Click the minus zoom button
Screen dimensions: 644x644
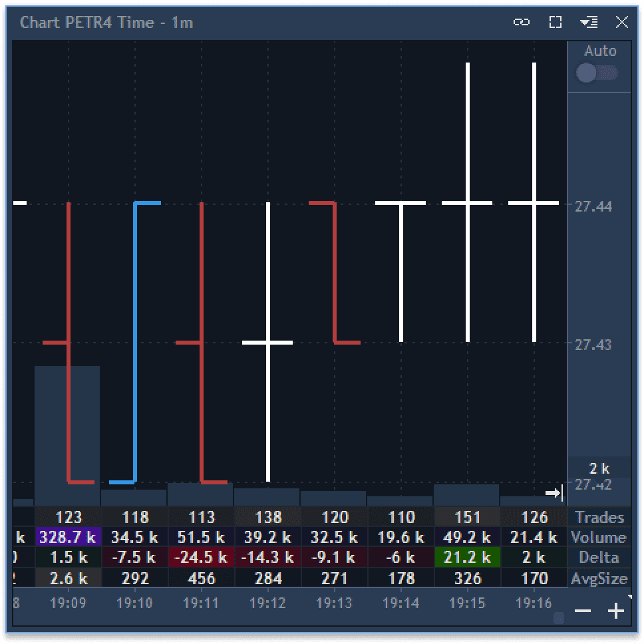click(x=583, y=609)
